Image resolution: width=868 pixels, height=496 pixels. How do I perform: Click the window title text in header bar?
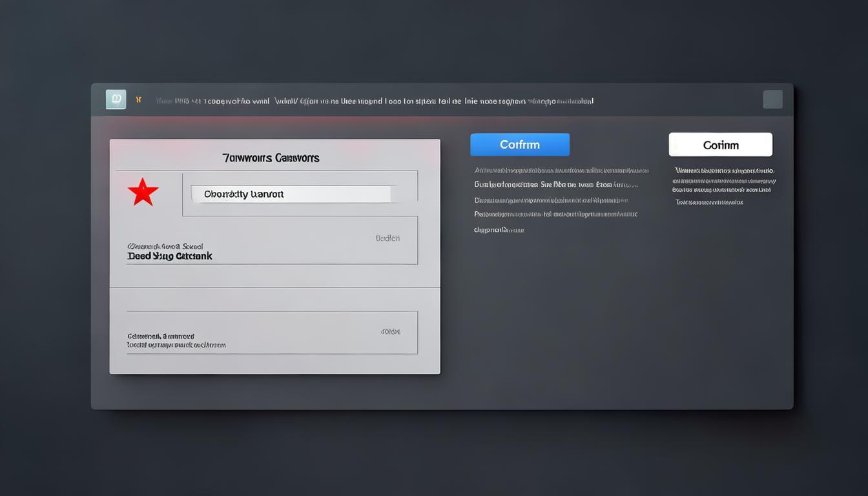point(375,101)
